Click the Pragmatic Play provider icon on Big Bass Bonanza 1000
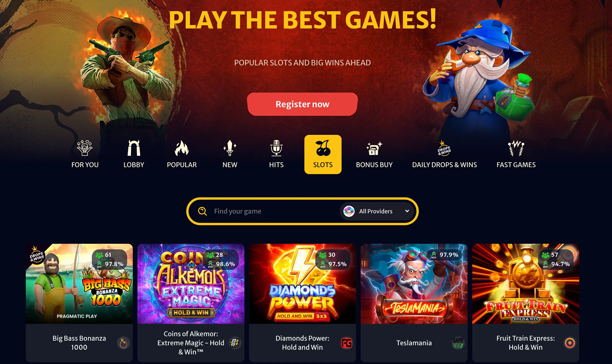 point(123,343)
